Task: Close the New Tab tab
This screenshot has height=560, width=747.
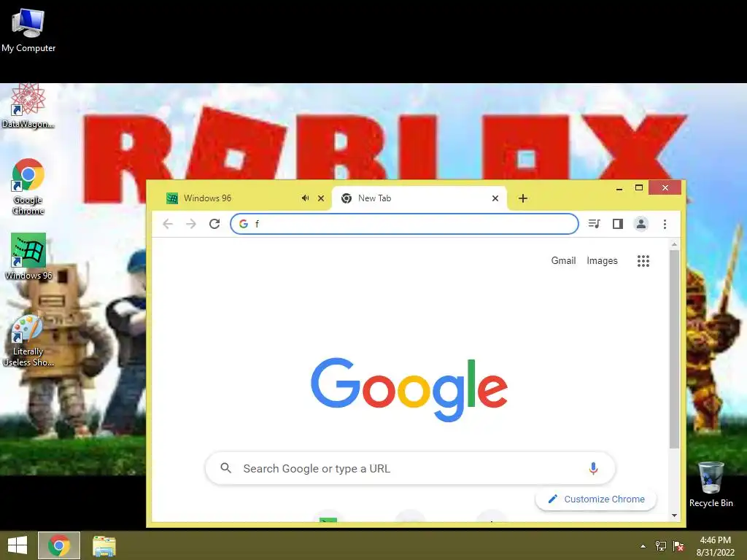Action: (495, 198)
